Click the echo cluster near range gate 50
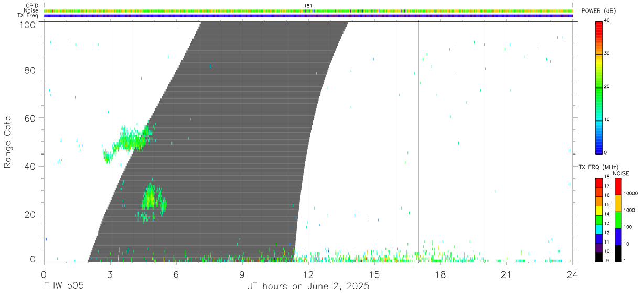This screenshot has width=644, height=297. (129, 140)
